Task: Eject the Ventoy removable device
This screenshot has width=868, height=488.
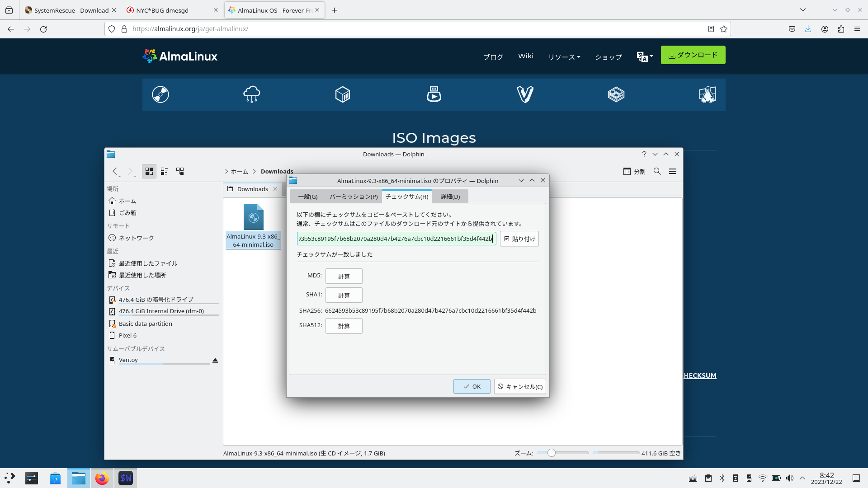Action: [x=215, y=361]
